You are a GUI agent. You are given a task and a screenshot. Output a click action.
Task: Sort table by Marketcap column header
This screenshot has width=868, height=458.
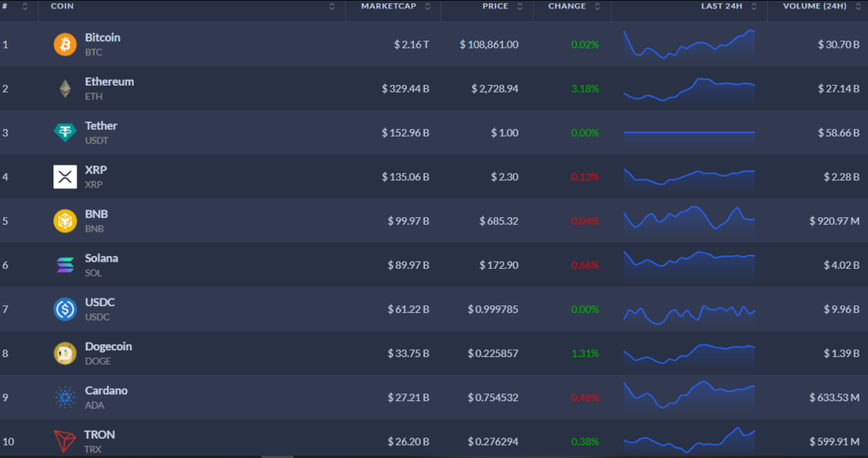click(x=387, y=7)
